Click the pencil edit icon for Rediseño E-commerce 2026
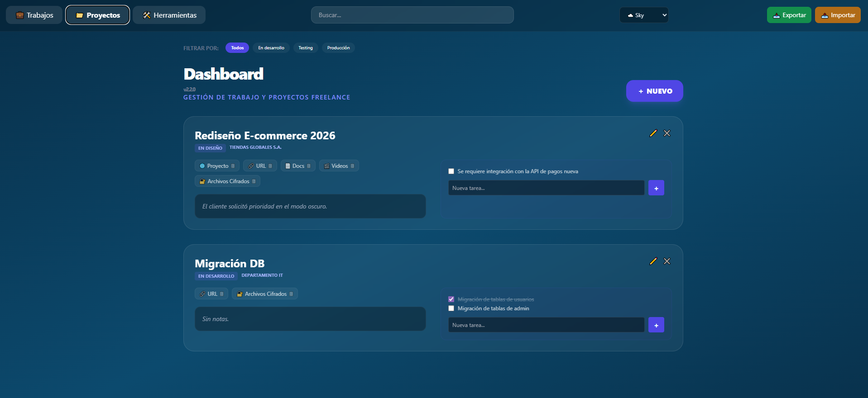Image resolution: width=868 pixels, height=398 pixels. (653, 133)
